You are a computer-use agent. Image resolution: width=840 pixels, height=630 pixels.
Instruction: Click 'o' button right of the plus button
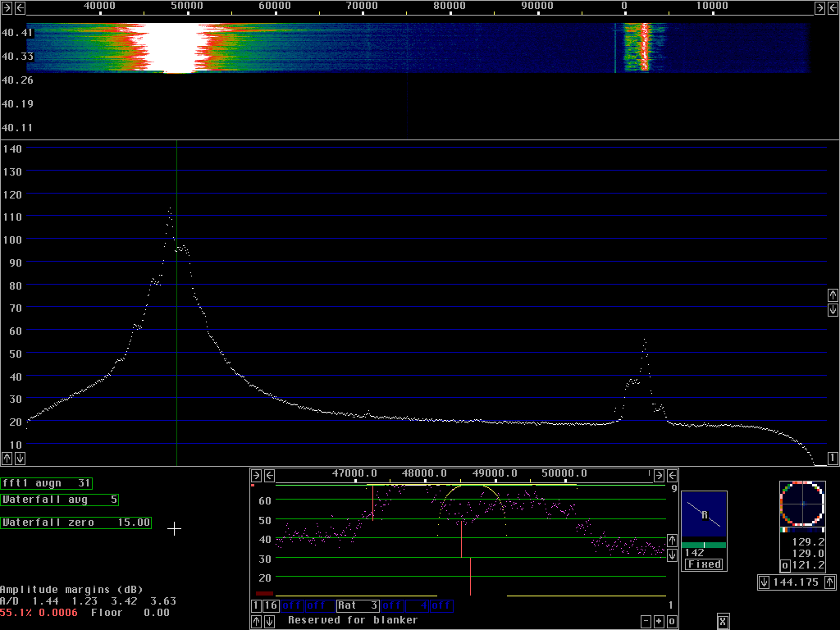tap(672, 622)
